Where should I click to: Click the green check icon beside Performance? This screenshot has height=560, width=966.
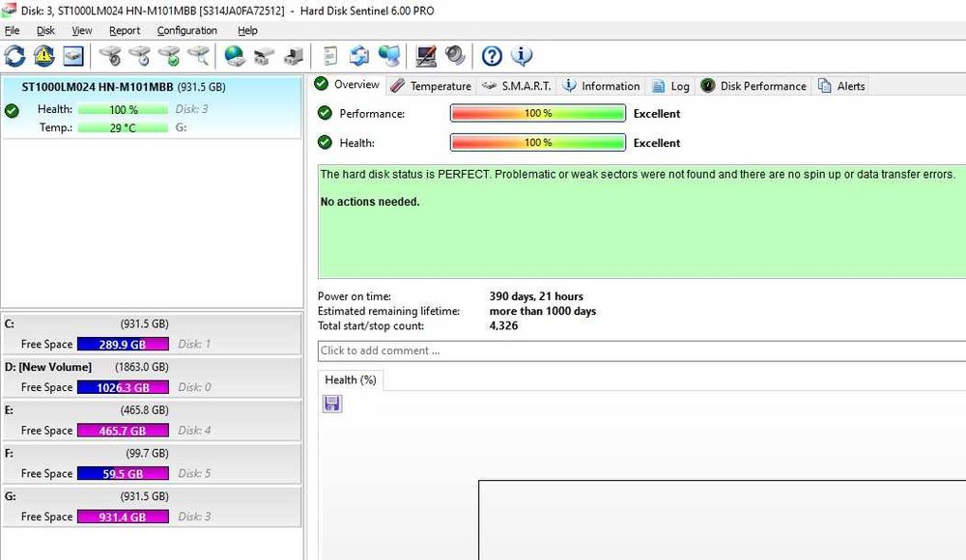[325, 113]
